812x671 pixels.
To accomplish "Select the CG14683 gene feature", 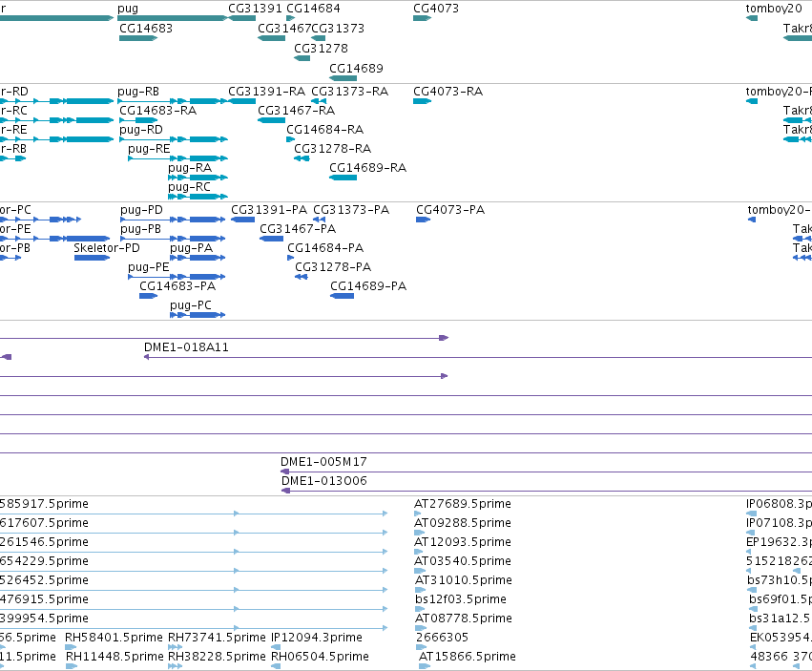I will coord(138,38).
